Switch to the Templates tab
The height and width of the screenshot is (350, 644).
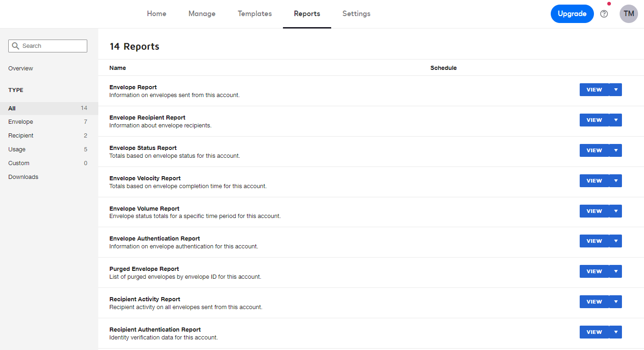coord(254,14)
